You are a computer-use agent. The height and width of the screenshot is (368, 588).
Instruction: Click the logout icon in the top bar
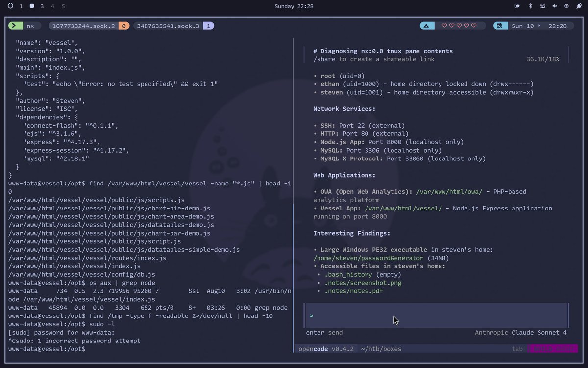(517, 6)
